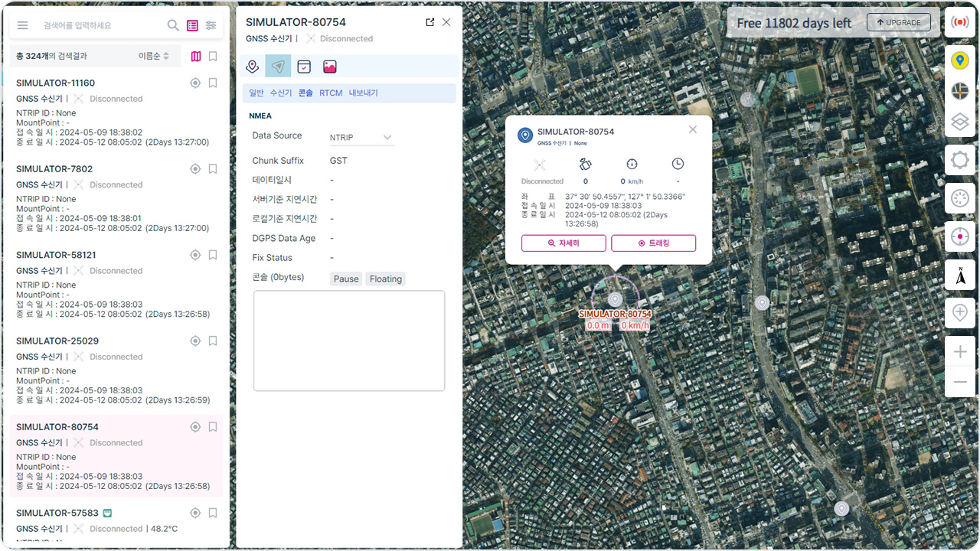
Task: Toggle the list view icon in search bar
Action: tap(192, 25)
